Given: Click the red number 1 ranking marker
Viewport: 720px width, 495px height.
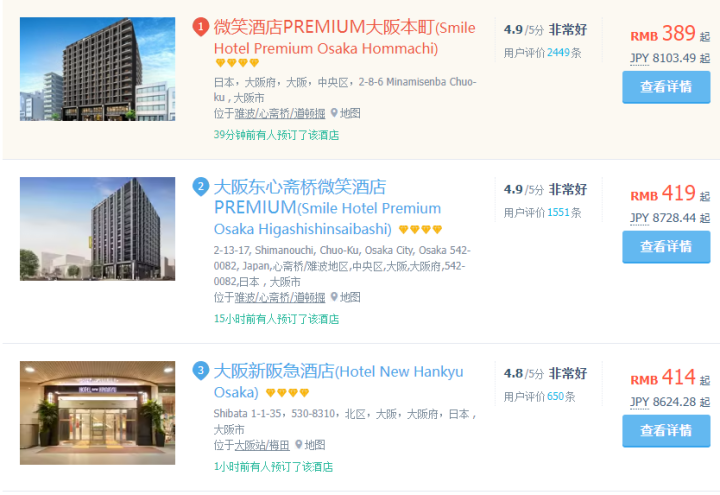Looking at the screenshot, I should point(201,27).
